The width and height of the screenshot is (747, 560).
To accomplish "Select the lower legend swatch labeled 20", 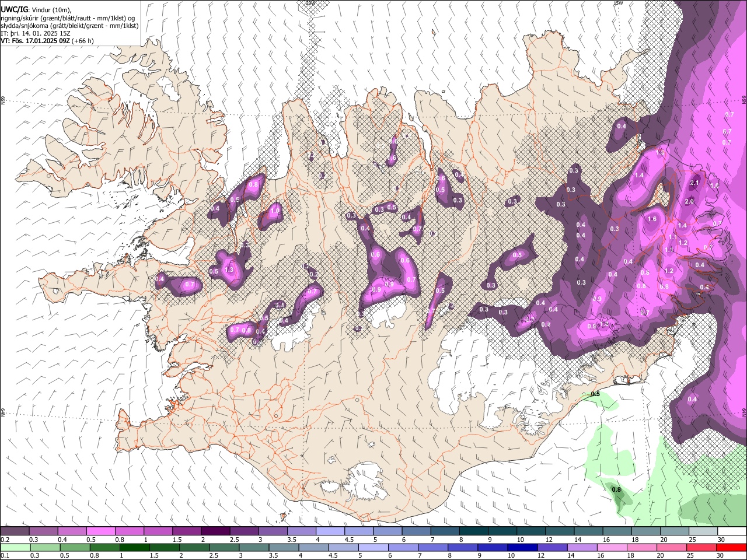I will 671,547.
